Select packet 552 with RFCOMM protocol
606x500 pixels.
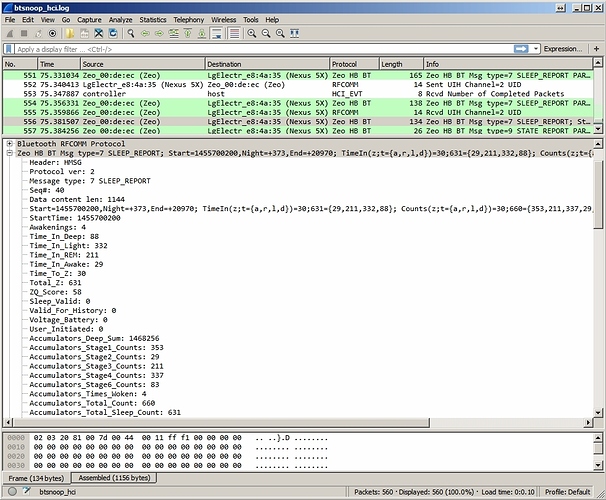pyautogui.click(x=298, y=85)
